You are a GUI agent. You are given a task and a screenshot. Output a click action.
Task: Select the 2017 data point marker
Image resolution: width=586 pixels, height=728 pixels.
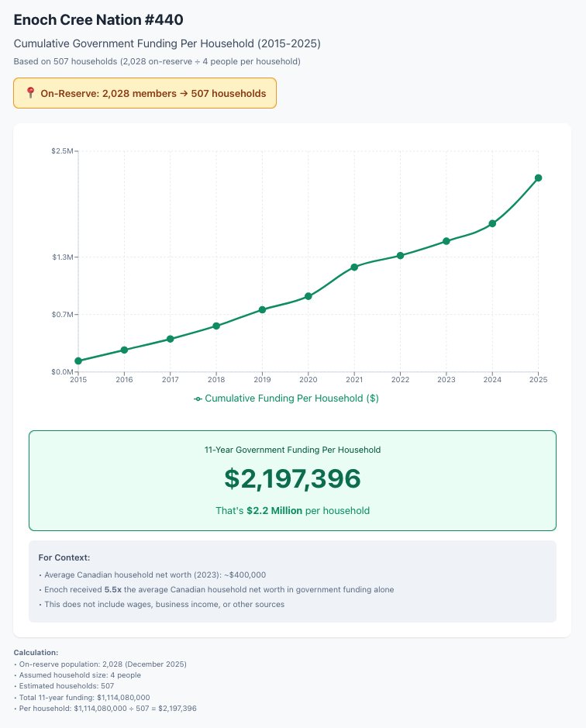[x=170, y=339]
